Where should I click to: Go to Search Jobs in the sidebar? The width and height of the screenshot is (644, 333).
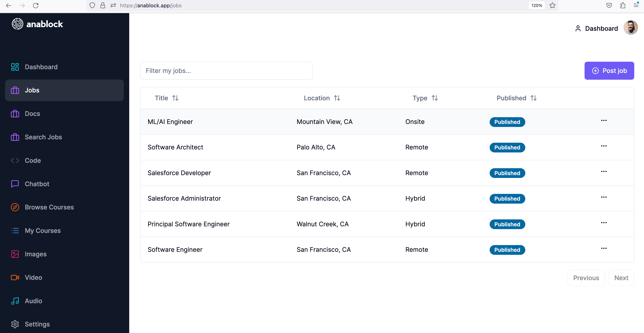point(43,137)
